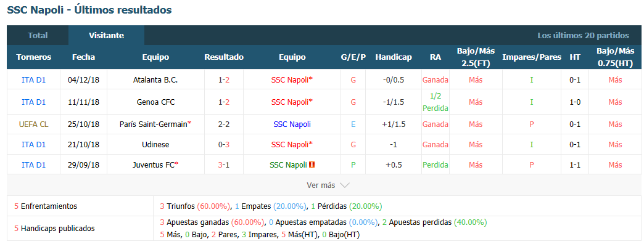Click the green SSC Napoli name in Juventus row
This screenshot has width=644, height=244.
click(288, 165)
